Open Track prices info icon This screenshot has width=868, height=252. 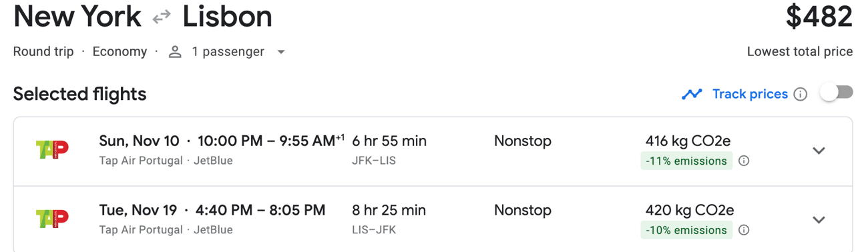pos(800,95)
